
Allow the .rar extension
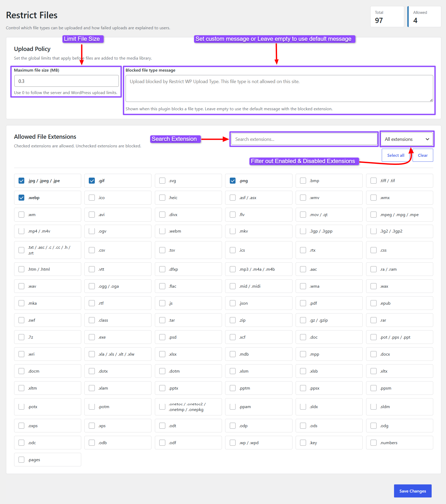(373, 320)
